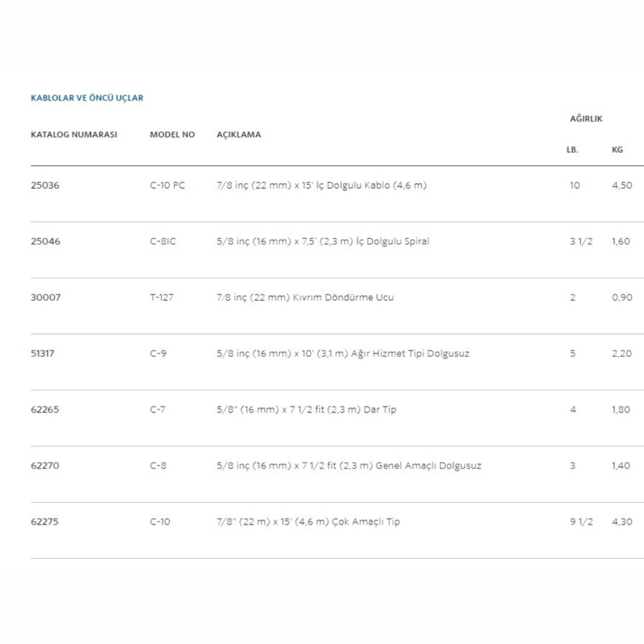Click the KATALOG NUMARASI column header

point(74,134)
